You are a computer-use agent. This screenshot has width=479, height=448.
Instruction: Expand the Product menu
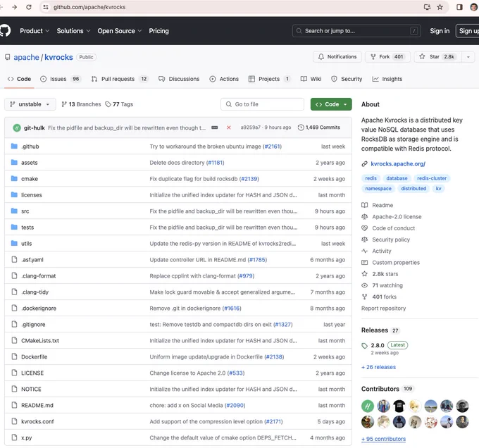pyautogui.click(x=35, y=31)
